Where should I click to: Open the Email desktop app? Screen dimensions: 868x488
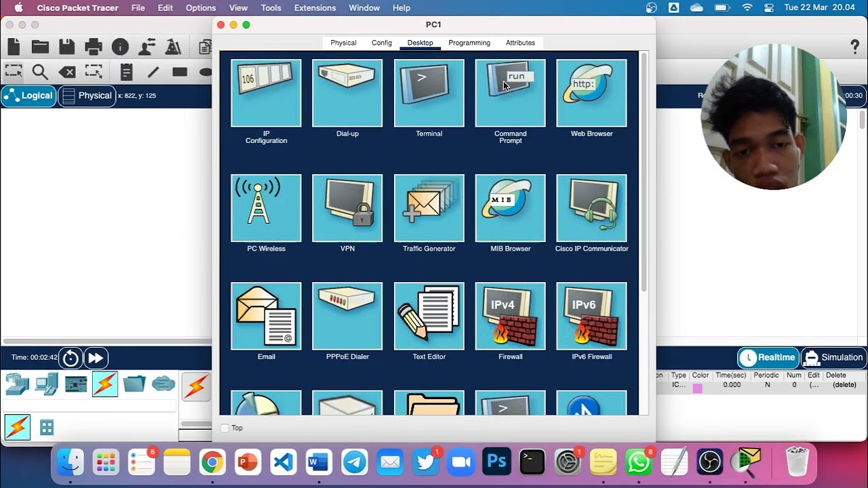[x=266, y=316]
